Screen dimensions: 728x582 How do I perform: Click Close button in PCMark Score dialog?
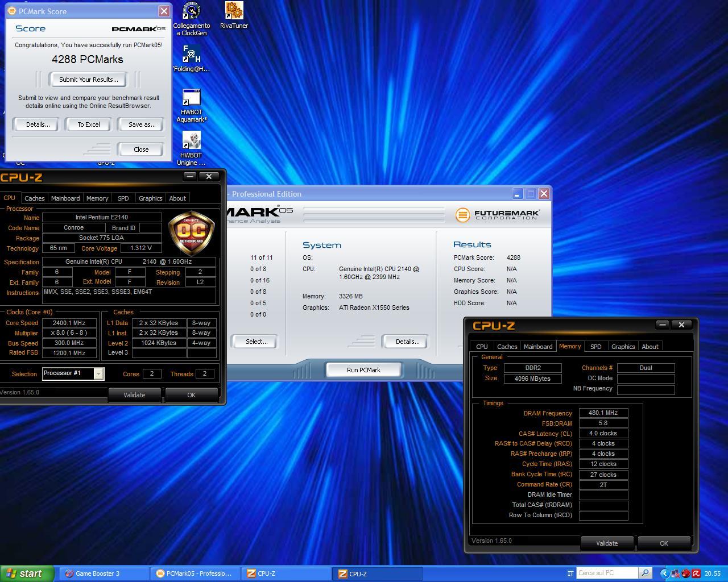pyautogui.click(x=141, y=149)
